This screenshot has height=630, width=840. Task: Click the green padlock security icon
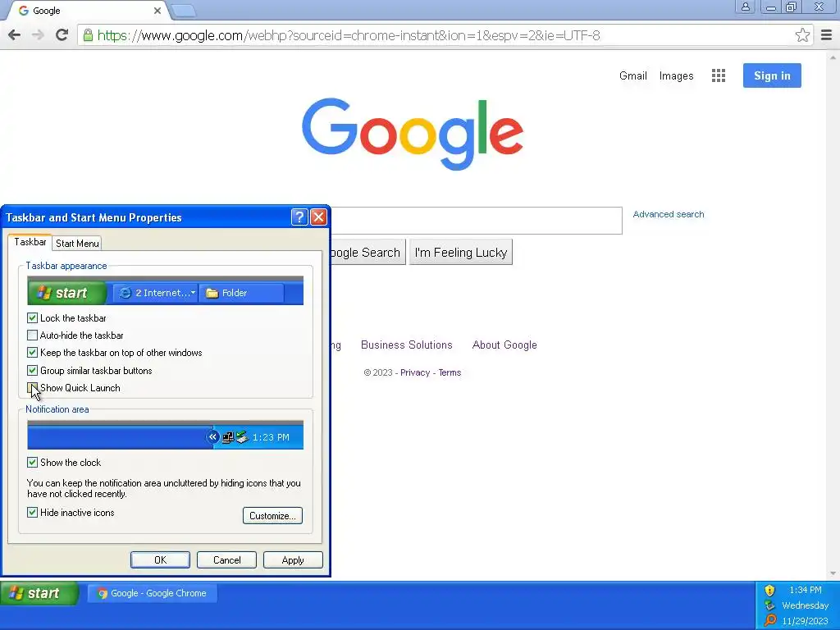tap(88, 35)
